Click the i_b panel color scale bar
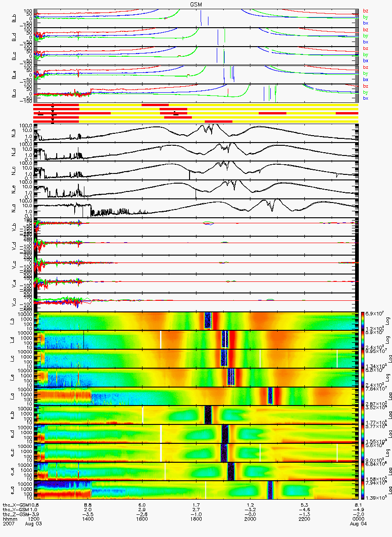 [363, 321]
